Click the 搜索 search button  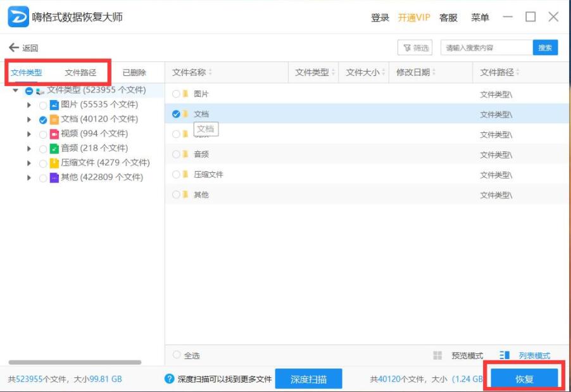[545, 47]
